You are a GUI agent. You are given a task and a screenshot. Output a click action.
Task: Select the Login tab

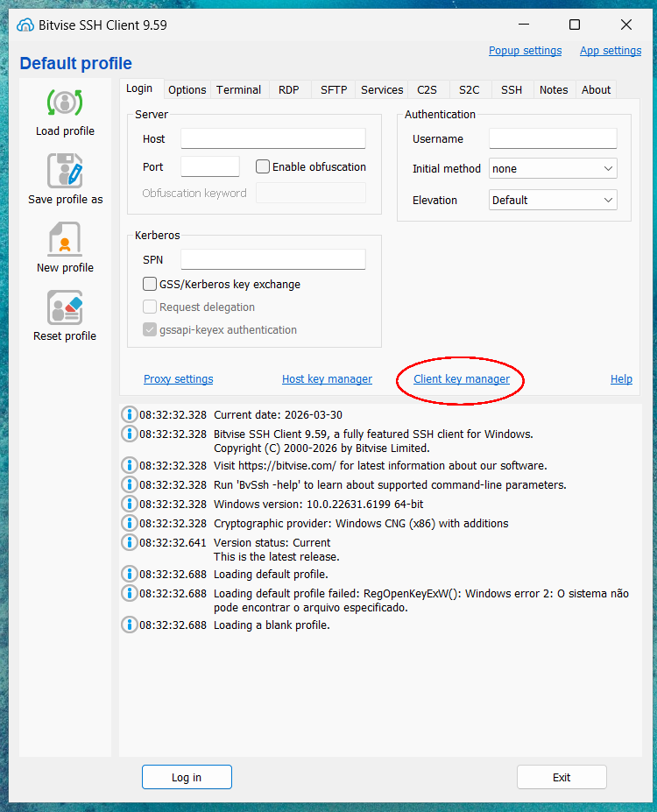[139, 88]
